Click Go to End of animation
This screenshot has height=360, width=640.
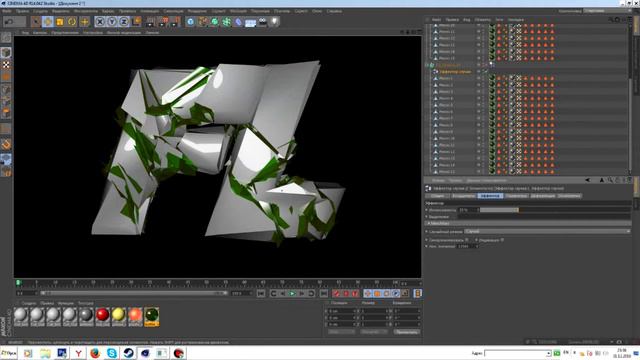tap(324, 293)
